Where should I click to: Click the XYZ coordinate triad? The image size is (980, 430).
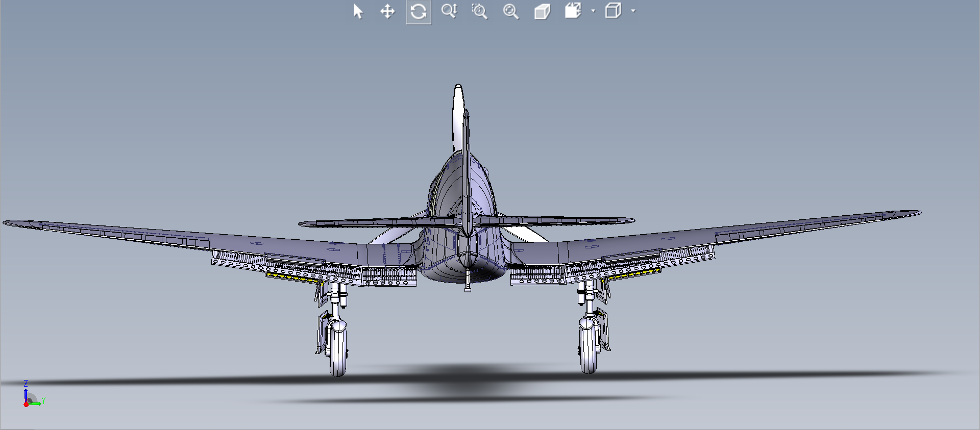(x=34, y=394)
